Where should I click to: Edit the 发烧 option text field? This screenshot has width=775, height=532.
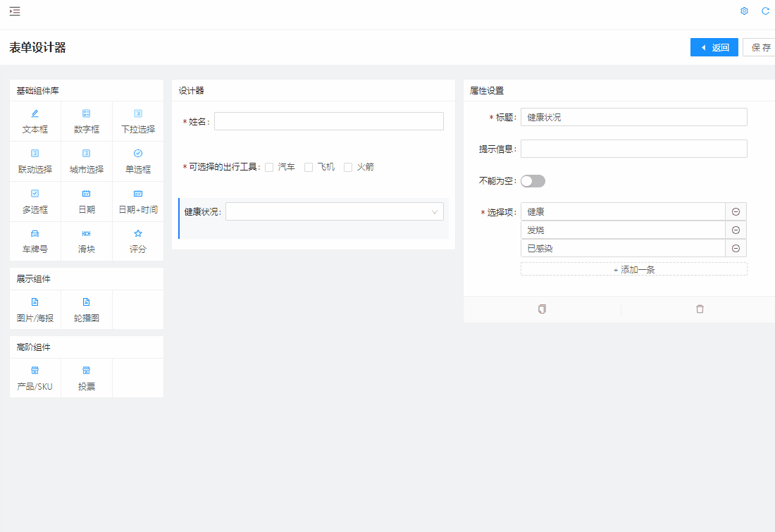pos(623,230)
